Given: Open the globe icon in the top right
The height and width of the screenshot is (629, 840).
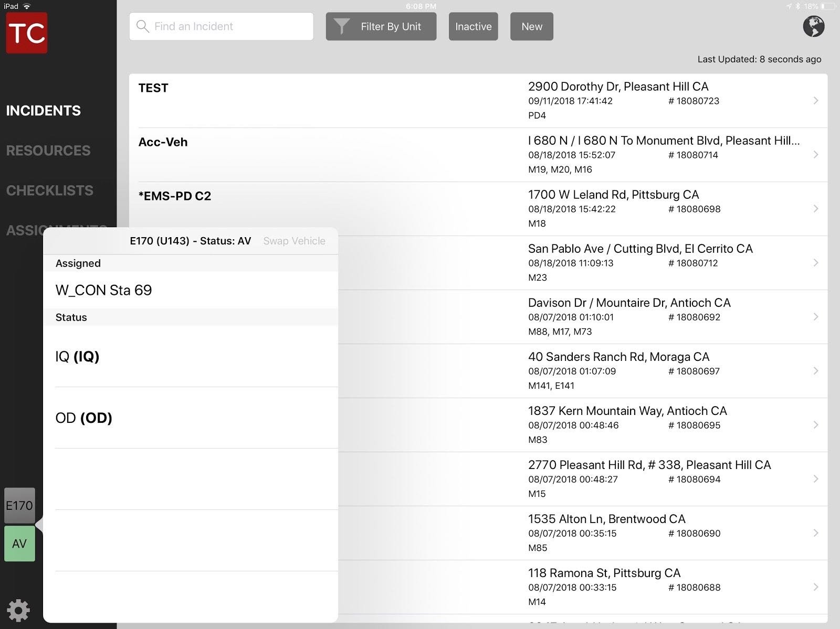Looking at the screenshot, I should click(814, 26).
